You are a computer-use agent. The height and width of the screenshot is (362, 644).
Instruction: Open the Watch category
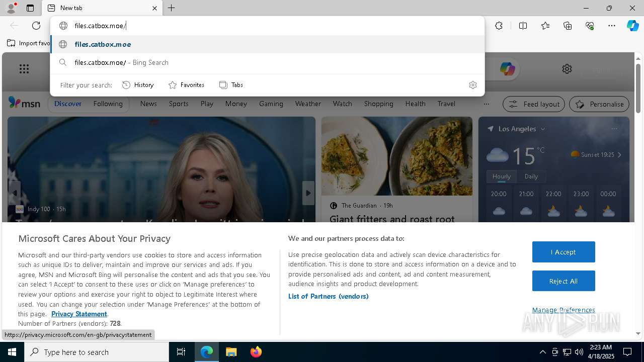[x=343, y=104]
